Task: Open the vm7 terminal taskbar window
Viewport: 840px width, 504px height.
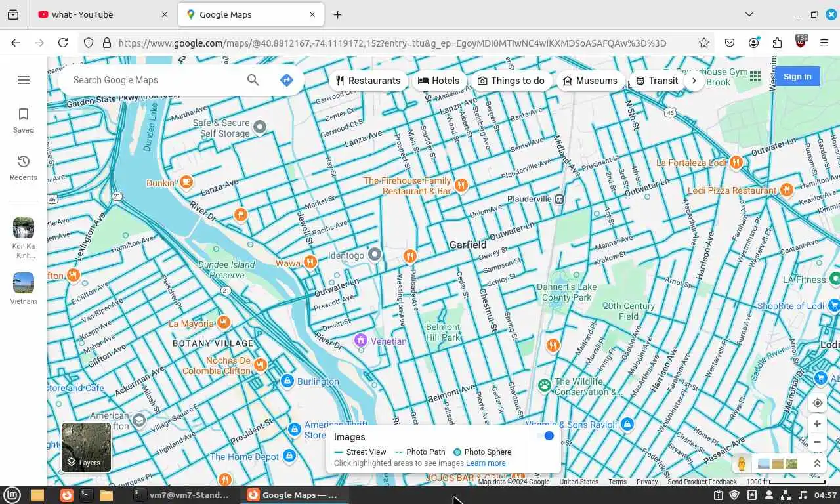Action: coord(182,495)
